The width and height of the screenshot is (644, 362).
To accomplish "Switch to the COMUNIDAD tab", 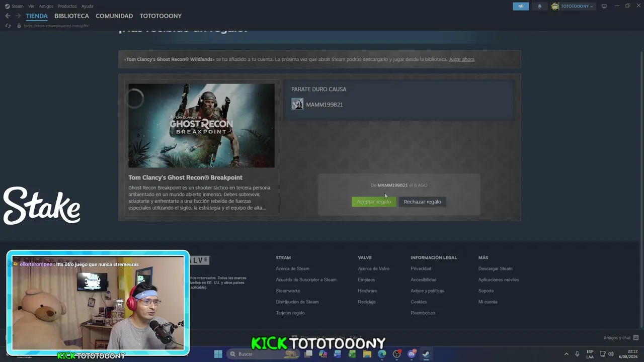I will (x=114, y=16).
